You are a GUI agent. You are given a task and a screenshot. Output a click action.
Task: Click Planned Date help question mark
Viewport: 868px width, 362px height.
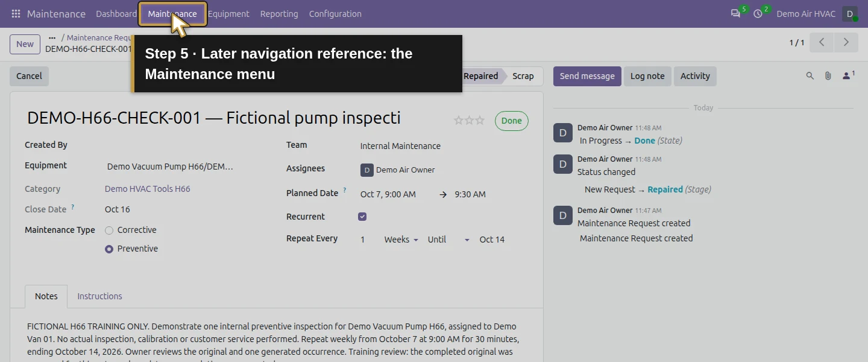click(345, 191)
